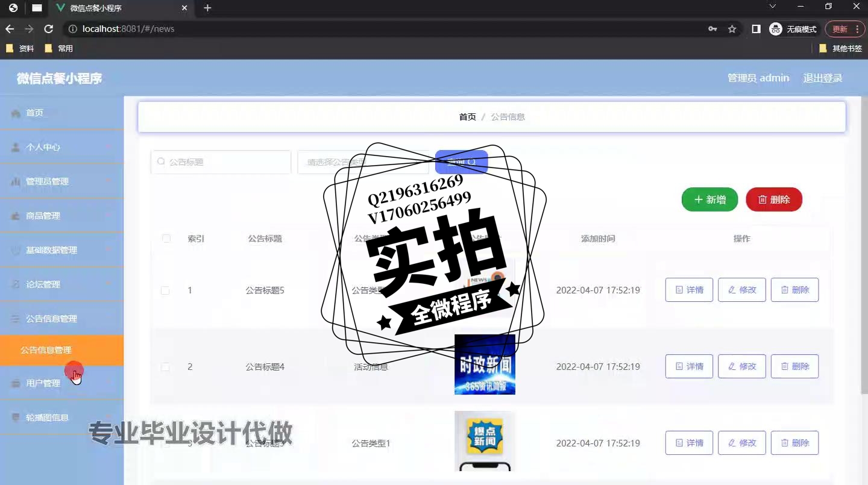Go back to previous page in browser
The width and height of the screenshot is (868, 485).
[x=10, y=29]
